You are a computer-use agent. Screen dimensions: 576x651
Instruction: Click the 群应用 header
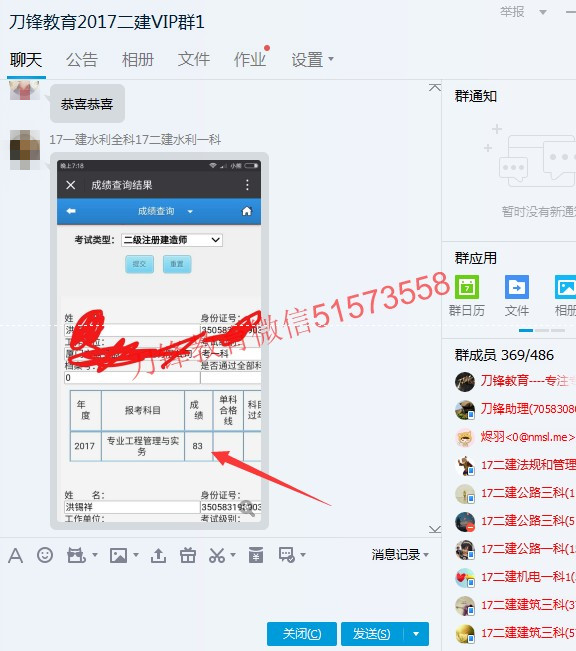pyautogui.click(x=476, y=258)
